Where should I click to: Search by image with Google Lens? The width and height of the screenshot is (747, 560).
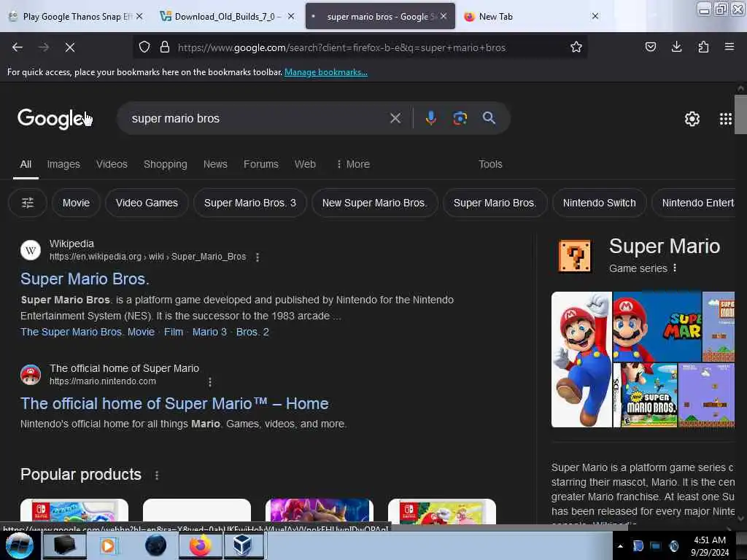(x=460, y=118)
